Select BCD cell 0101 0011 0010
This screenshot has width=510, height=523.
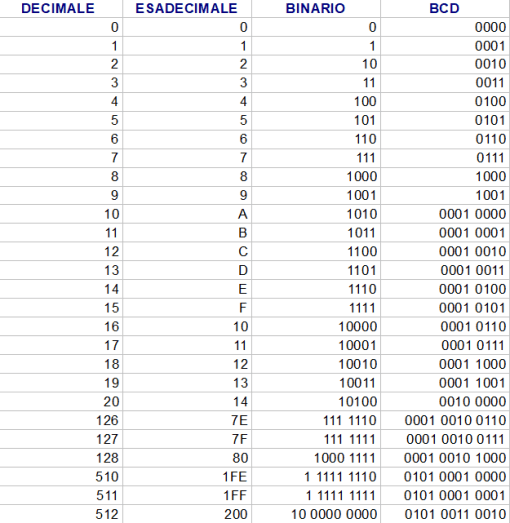point(445,514)
